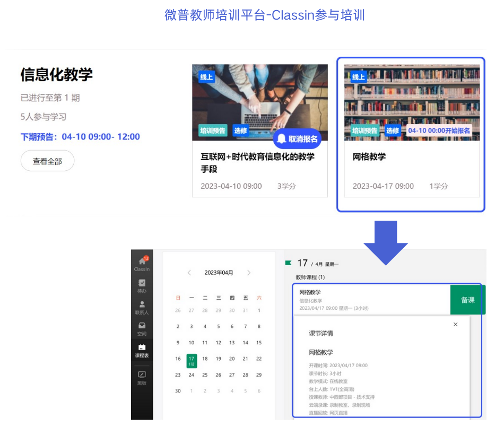Screen dimensions: 504x435
Task: Select April 24 in the calendar
Action: point(191,375)
